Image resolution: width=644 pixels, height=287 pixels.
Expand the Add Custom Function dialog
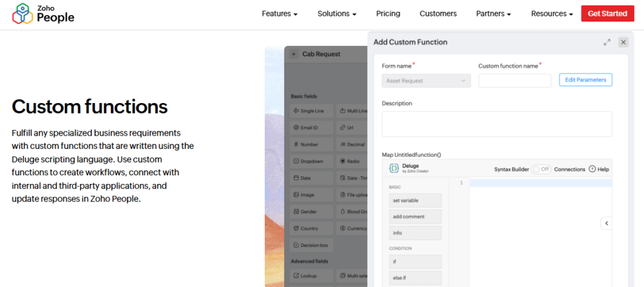tap(607, 42)
